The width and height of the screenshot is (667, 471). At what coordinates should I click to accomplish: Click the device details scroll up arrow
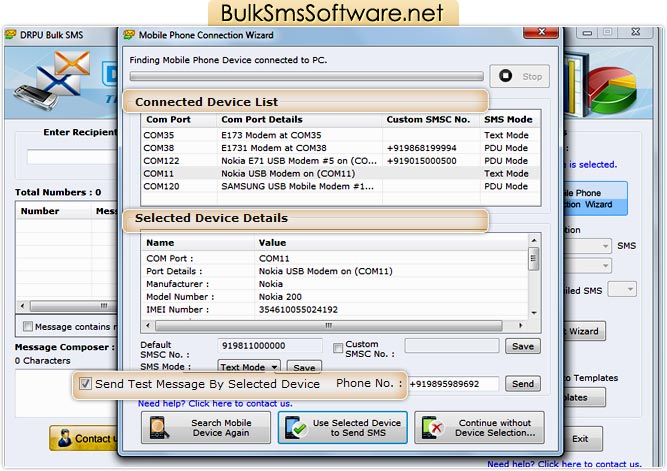[x=534, y=240]
